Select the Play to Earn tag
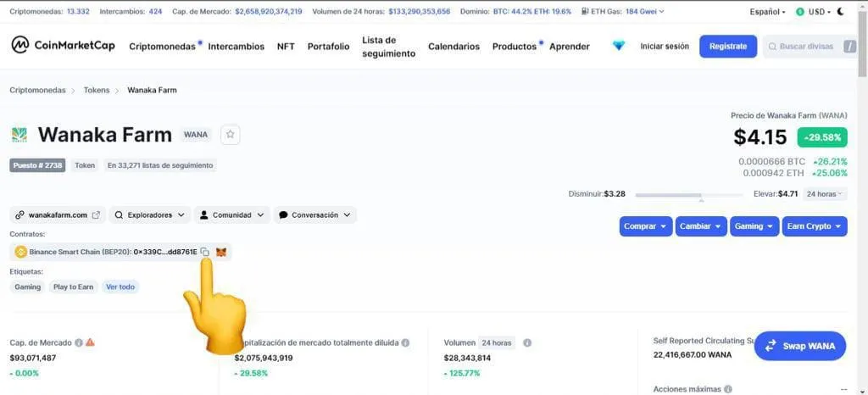This screenshot has height=395, width=868. pos(73,287)
